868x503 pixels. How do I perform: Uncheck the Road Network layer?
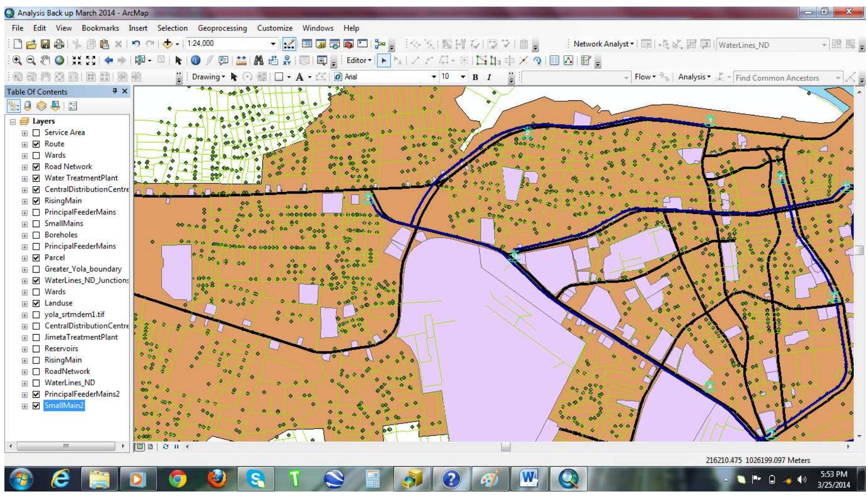tap(37, 167)
